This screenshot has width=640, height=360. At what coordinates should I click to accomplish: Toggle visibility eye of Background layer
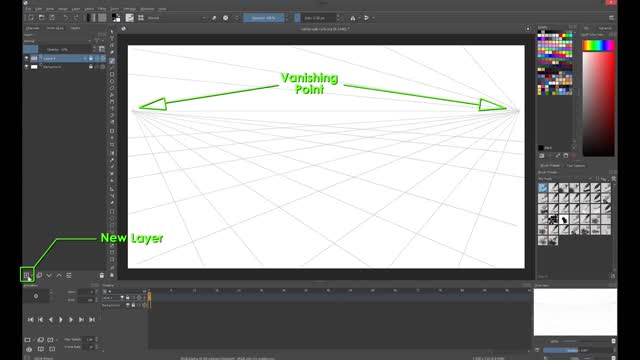click(27, 67)
